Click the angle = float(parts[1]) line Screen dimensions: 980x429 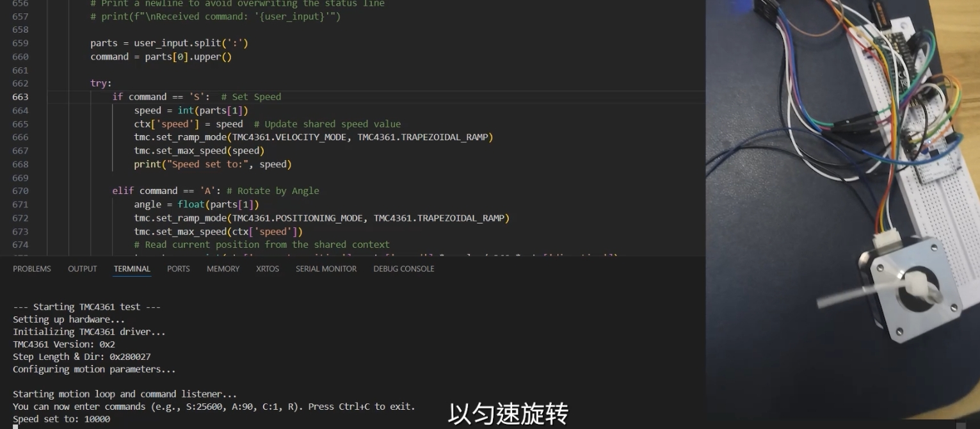[196, 204]
